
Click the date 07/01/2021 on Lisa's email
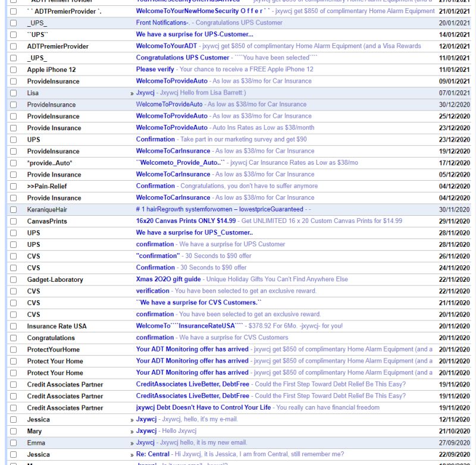click(x=454, y=93)
